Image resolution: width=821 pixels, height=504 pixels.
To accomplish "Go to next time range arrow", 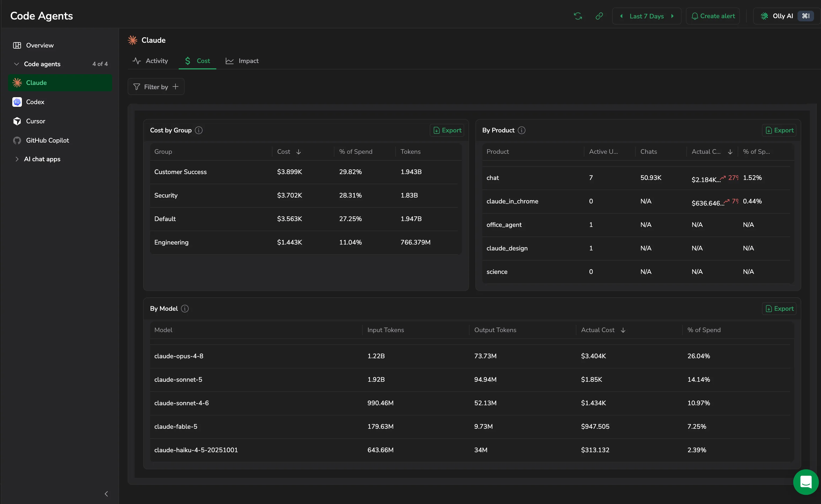I will tap(672, 16).
